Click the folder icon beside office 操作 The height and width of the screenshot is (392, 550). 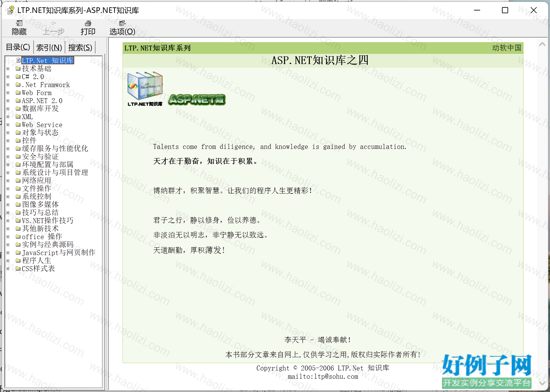[18, 237]
